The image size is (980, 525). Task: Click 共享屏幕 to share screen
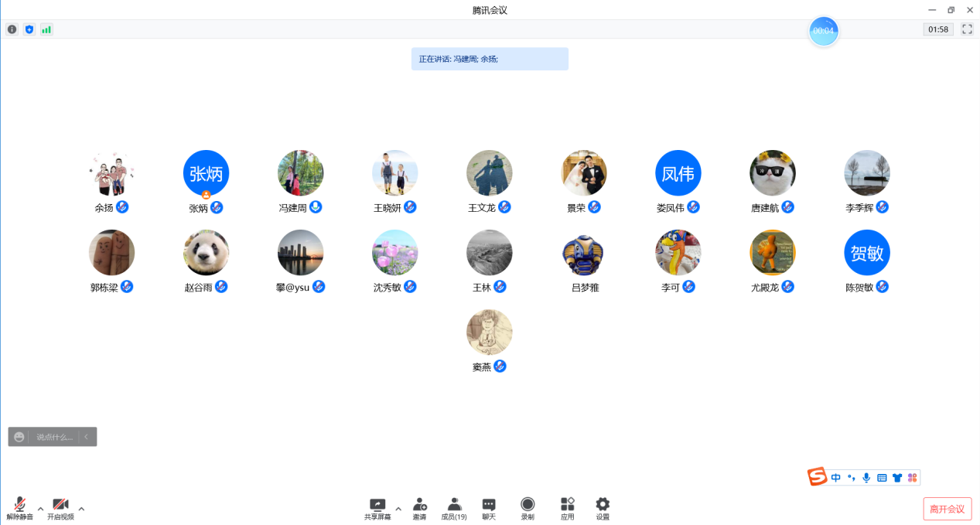point(377,508)
